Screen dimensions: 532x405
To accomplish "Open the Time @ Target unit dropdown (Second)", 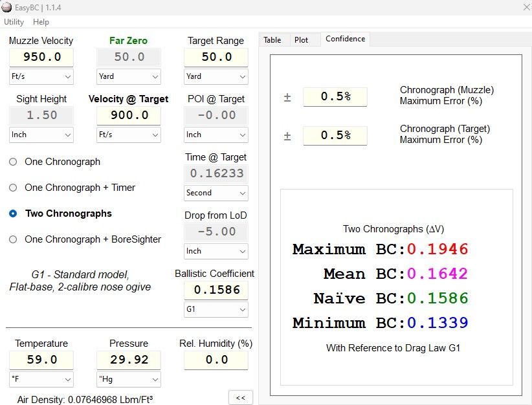I will [x=216, y=193].
